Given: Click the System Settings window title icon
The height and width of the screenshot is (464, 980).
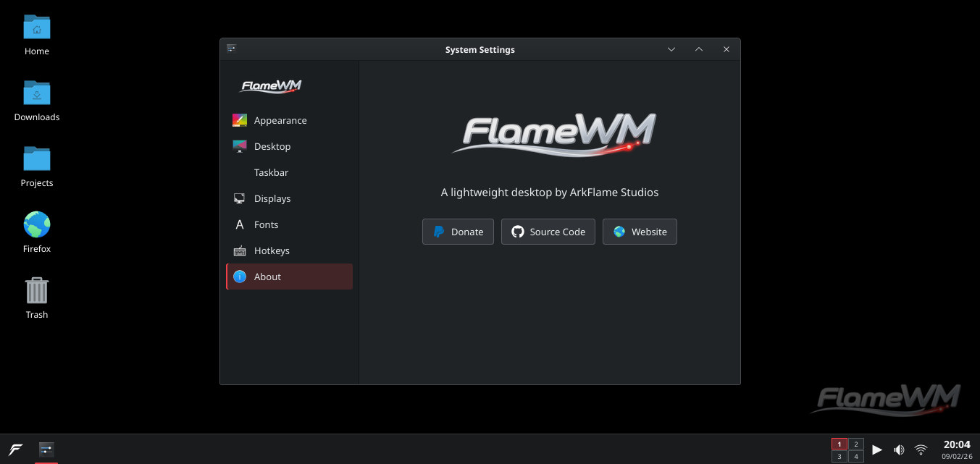Looking at the screenshot, I should click(231, 48).
